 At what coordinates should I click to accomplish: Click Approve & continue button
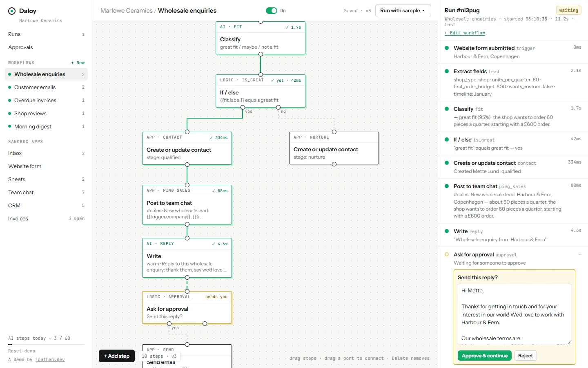coord(485,356)
